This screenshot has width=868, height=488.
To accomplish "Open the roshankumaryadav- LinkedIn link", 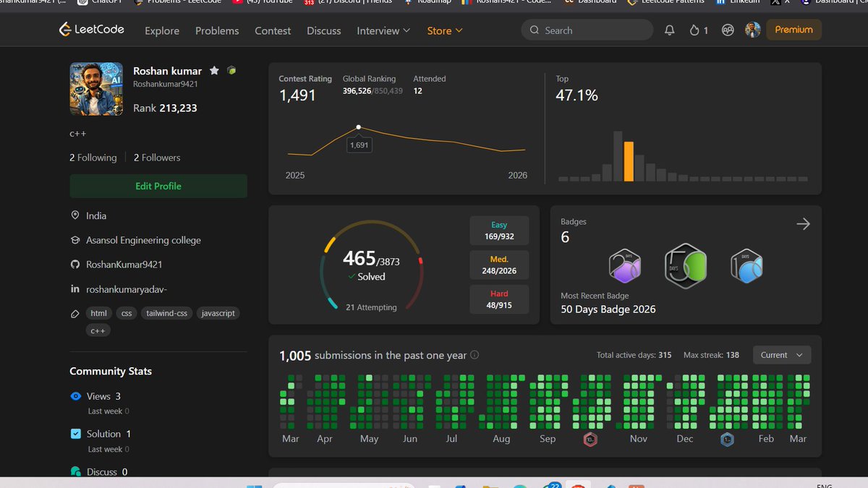I will point(127,289).
